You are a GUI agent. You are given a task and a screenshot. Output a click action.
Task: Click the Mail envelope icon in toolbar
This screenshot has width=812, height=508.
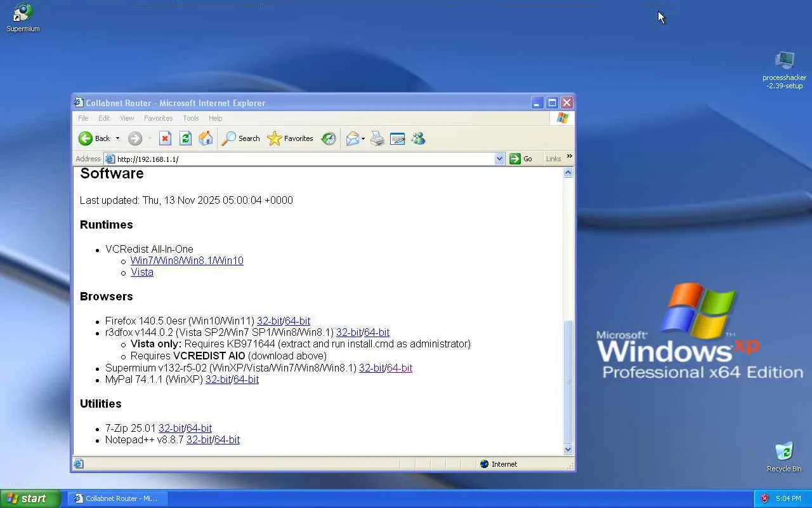(x=353, y=138)
